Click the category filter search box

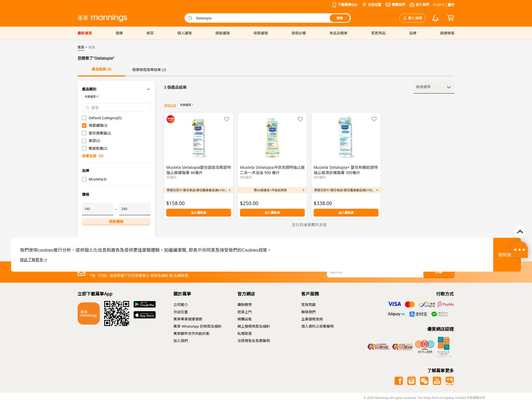click(x=116, y=108)
